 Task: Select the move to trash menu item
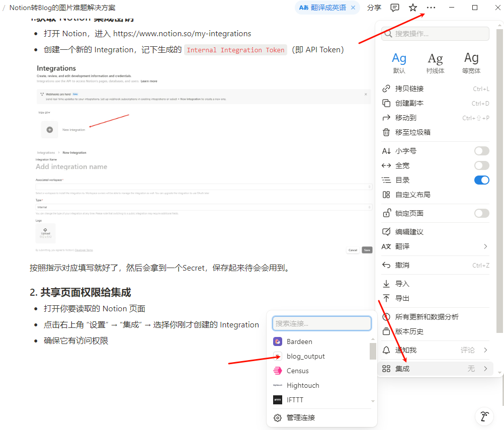coord(435,132)
